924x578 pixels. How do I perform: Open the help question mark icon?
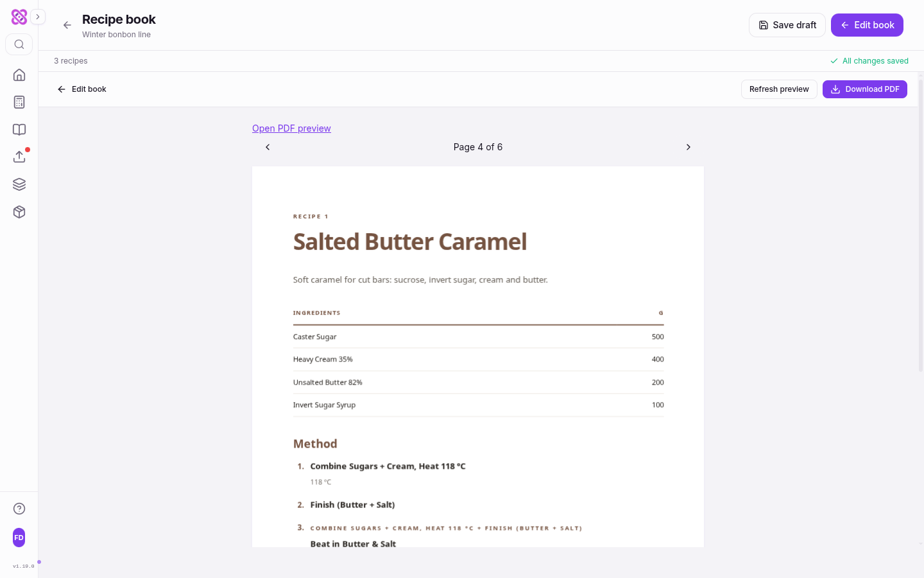[x=19, y=509]
